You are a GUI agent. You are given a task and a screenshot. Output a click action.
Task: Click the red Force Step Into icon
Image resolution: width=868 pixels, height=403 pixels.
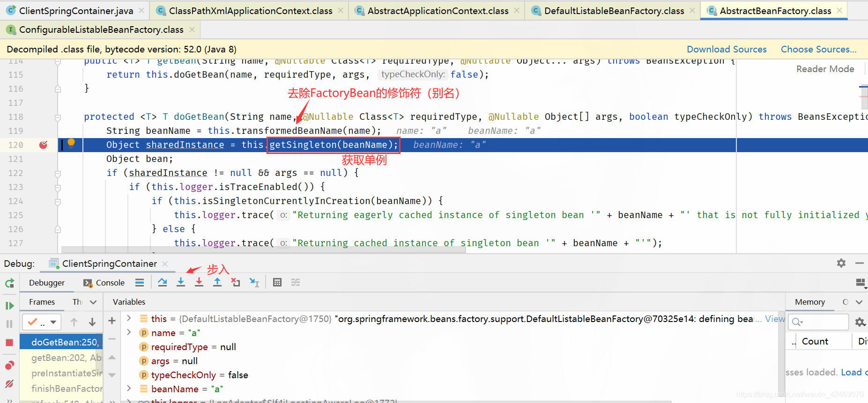point(199,282)
